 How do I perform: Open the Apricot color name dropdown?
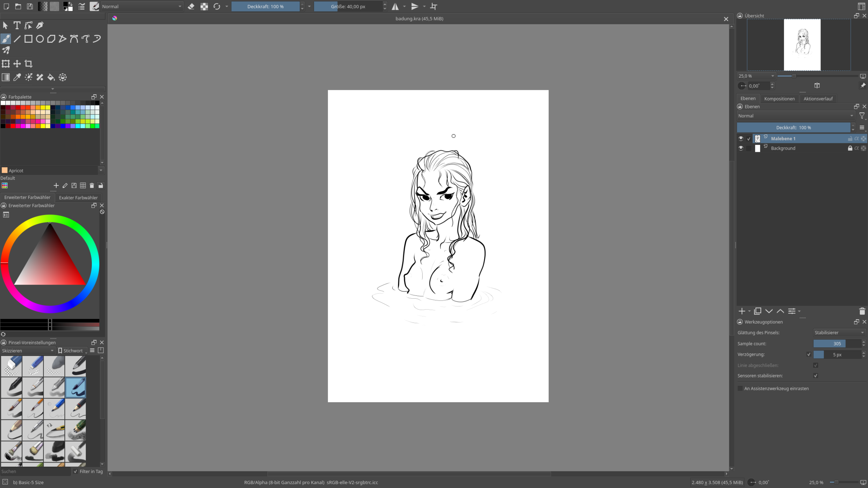[x=53, y=170]
